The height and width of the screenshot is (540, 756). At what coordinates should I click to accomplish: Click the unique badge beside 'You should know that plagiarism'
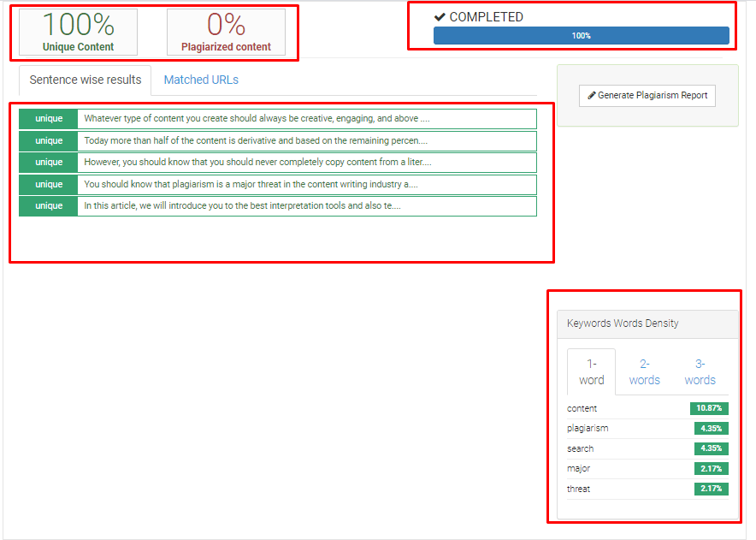[x=49, y=184]
